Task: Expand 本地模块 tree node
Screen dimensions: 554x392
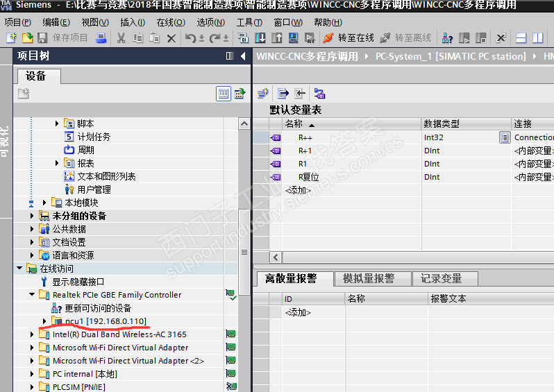Action: (x=44, y=203)
